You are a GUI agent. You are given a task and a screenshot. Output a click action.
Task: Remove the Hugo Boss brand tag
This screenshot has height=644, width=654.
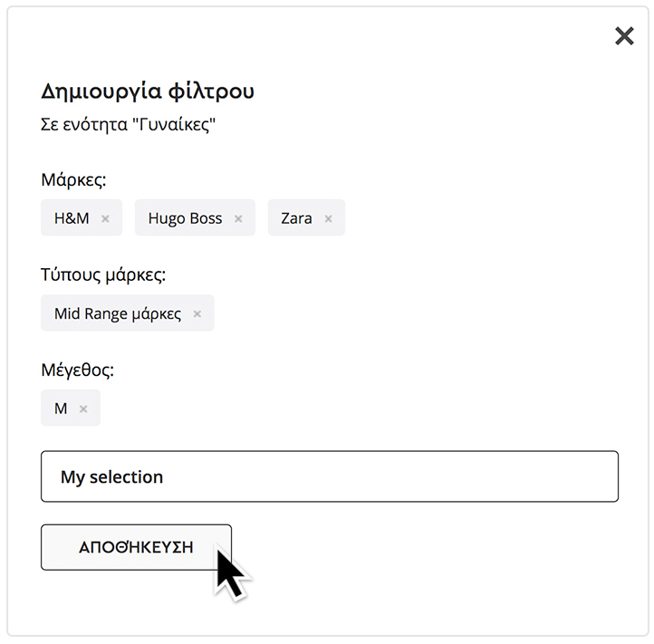(238, 219)
